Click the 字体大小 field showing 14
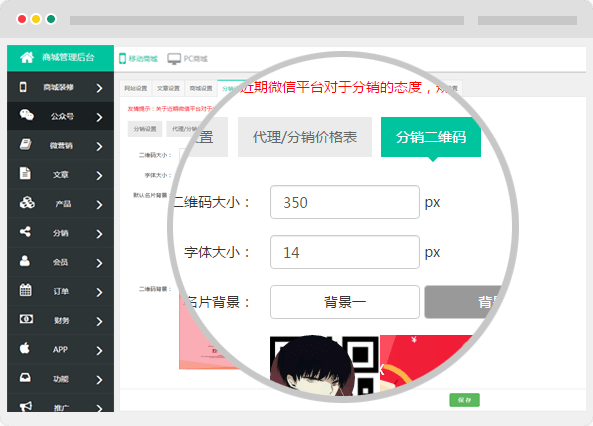Viewport: 593px width, 426px height. (x=345, y=252)
